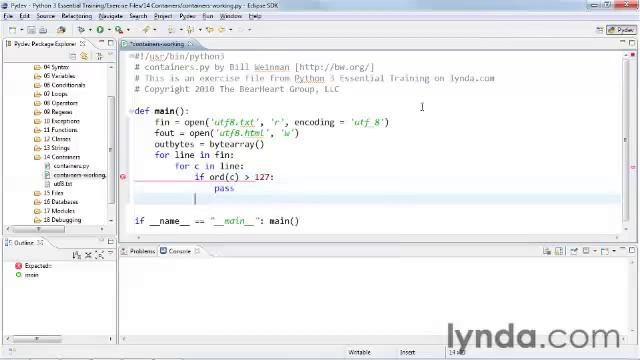This screenshot has width=640, height=360.
Task: Open the Source menu
Action: pos(46,16)
